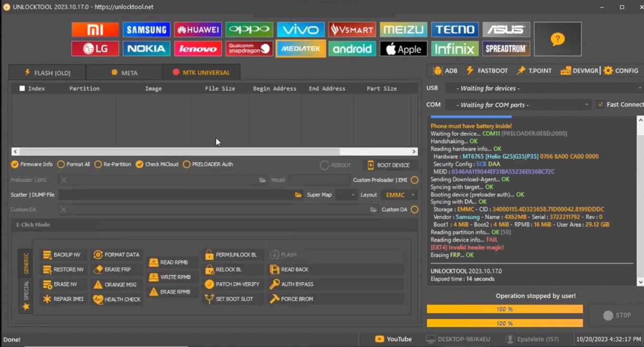Enable the Format All option
The height and width of the screenshot is (347, 644).
61,164
